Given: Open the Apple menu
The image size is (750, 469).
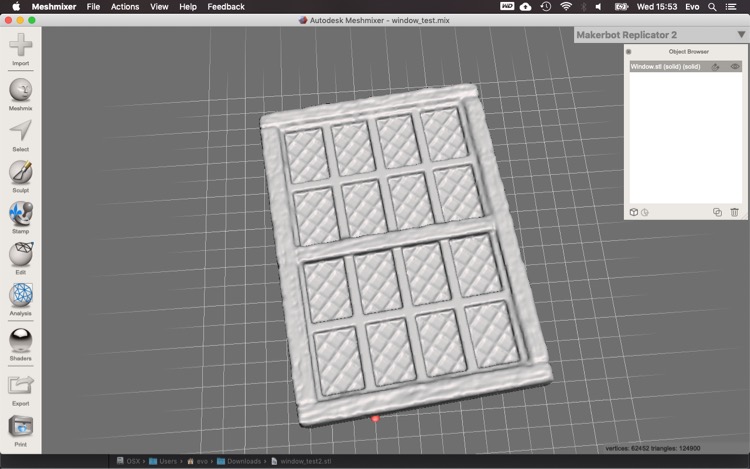Looking at the screenshot, I should tap(16, 6).
